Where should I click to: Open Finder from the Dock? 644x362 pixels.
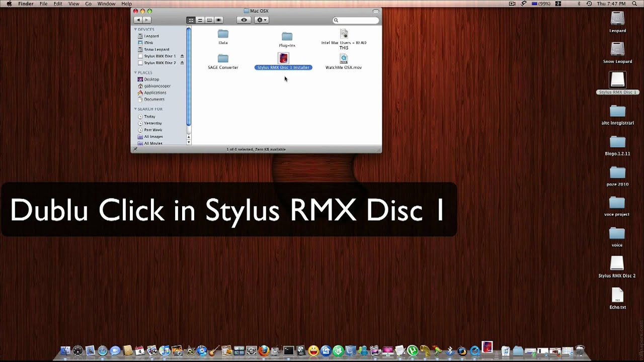tap(65, 351)
